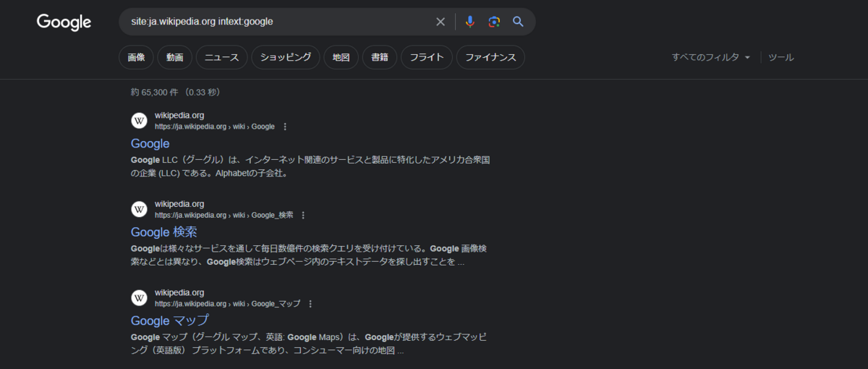868x369 pixels.
Task: Click Wikipedia favicon of Google 検索 result
Action: pos(140,209)
